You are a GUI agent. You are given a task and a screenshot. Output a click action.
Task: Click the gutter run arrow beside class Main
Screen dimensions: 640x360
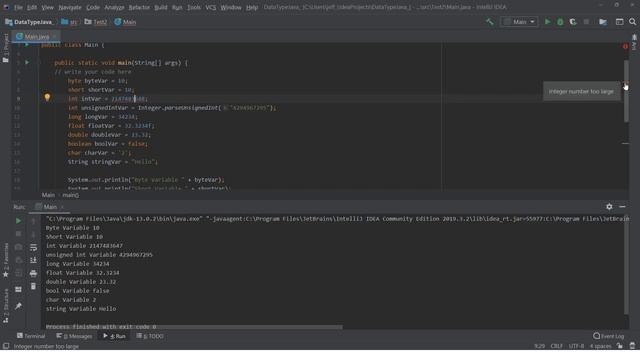(x=27, y=44)
